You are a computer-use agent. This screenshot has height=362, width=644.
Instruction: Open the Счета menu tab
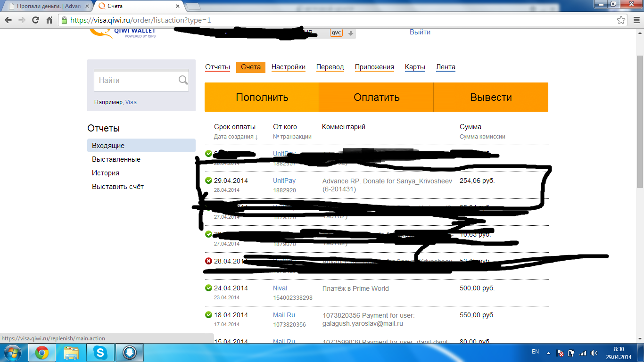point(251,67)
